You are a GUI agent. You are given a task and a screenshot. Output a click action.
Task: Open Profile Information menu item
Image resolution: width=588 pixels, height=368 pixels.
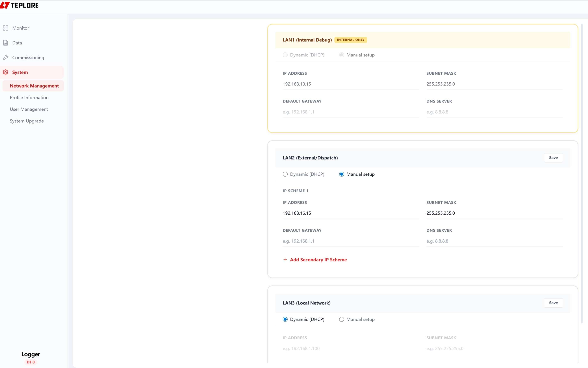point(29,98)
